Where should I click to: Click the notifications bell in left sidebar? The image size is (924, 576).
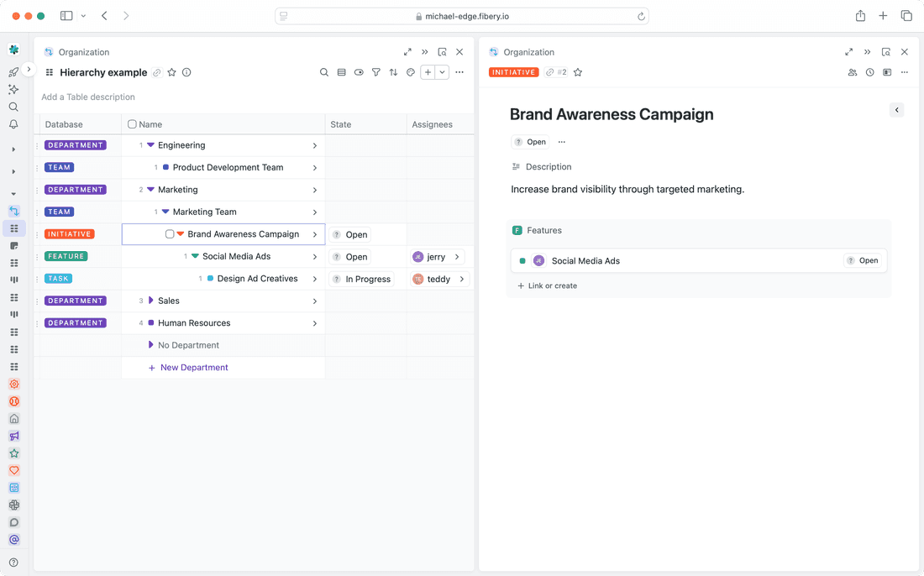point(13,124)
